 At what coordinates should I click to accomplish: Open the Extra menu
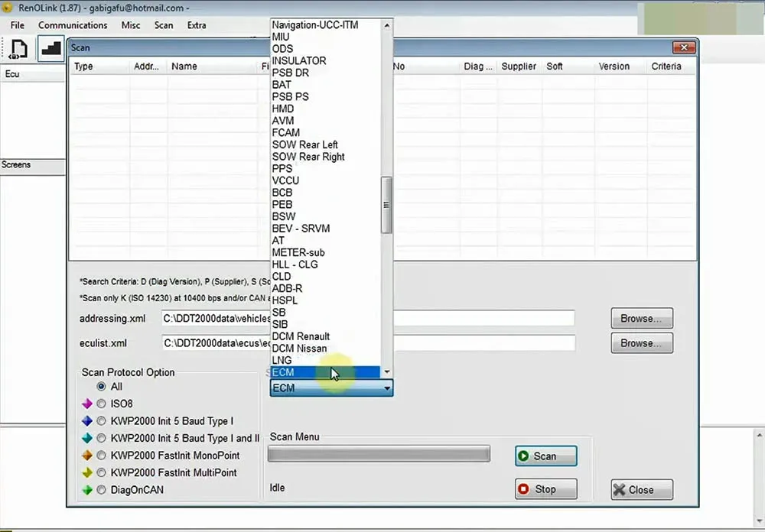coord(197,25)
